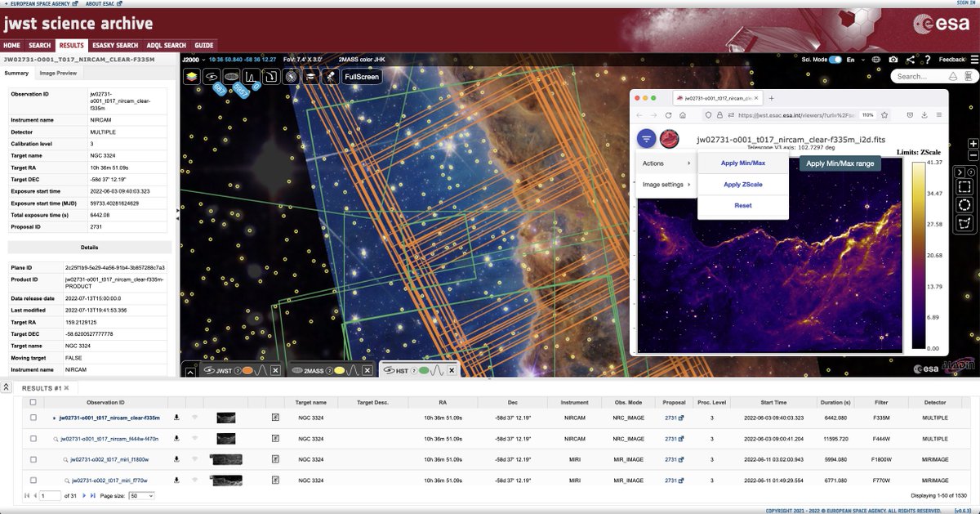Check the box for nircam_clear-f335m row
The height and width of the screenshot is (514, 980).
click(x=33, y=417)
